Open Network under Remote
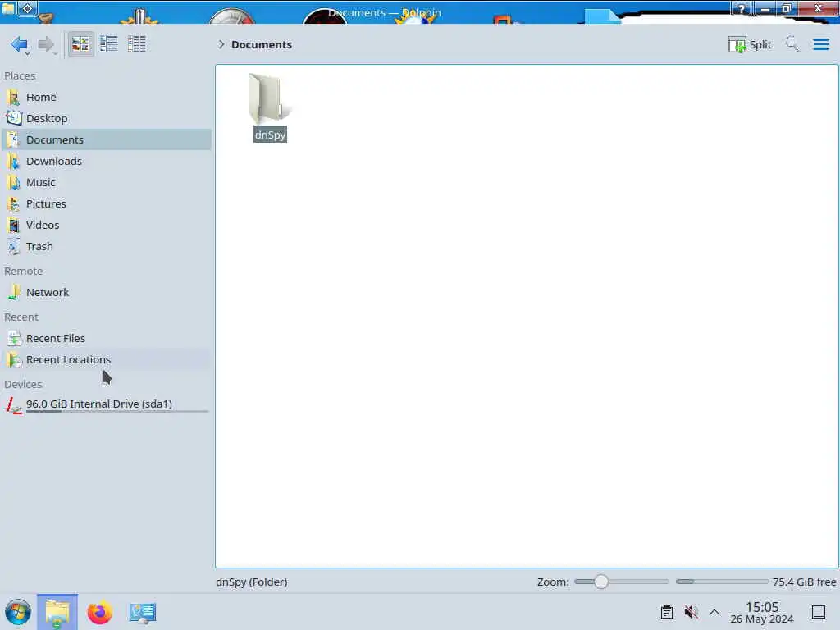 tap(107, 293)
